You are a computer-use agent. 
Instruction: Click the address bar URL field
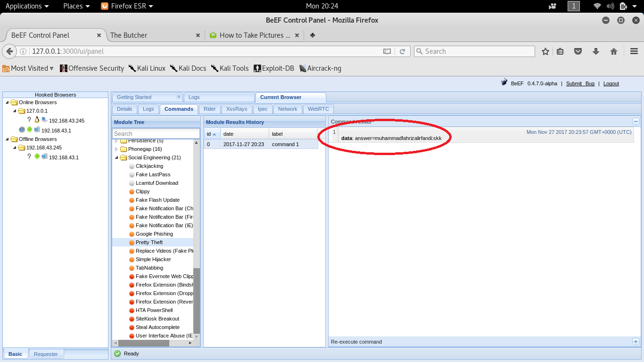(x=206, y=51)
